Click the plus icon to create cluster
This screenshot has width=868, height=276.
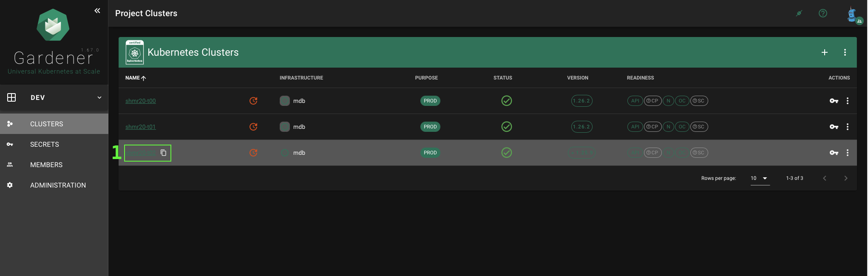pos(824,52)
